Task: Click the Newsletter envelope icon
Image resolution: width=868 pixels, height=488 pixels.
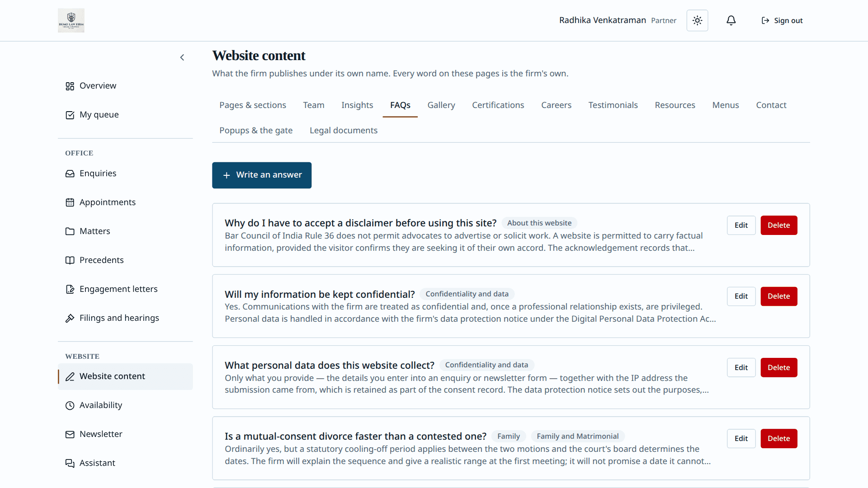Action: point(70,434)
